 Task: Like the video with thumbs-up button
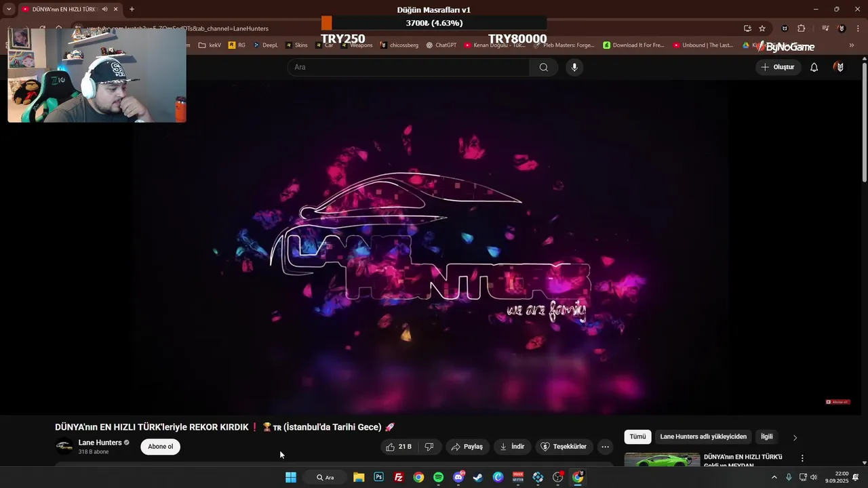(x=399, y=447)
